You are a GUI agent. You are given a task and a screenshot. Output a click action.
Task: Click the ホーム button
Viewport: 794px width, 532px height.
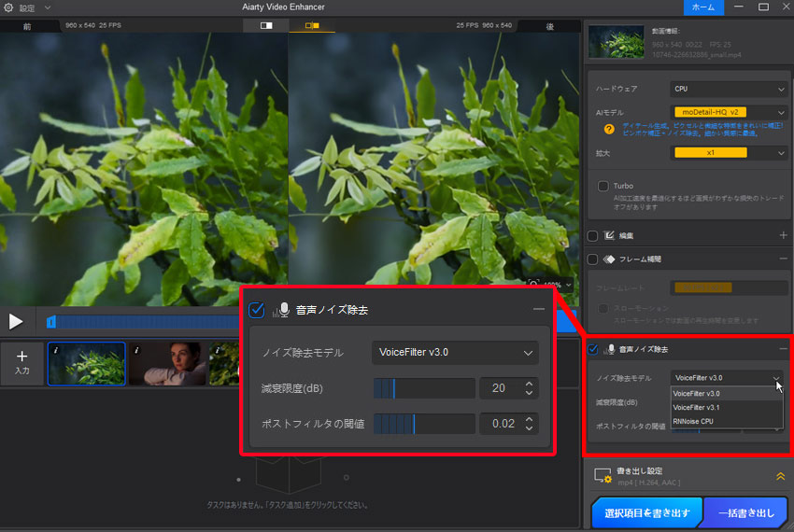coord(703,7)
